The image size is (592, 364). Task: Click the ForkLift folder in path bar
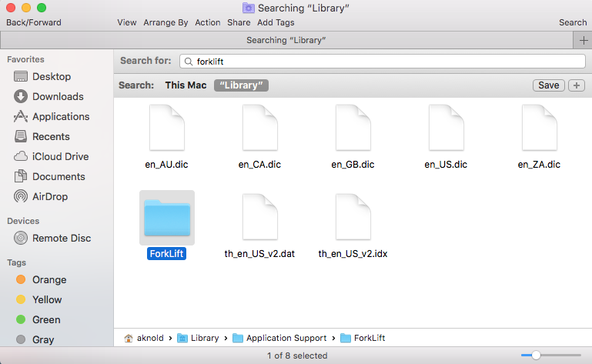(x=363, y=338)
